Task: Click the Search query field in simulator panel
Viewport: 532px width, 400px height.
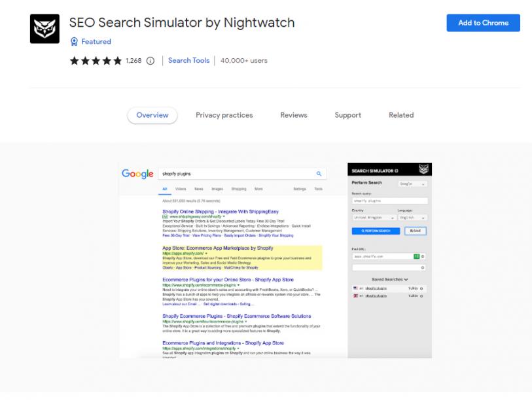Action: (x=389, y=201)
